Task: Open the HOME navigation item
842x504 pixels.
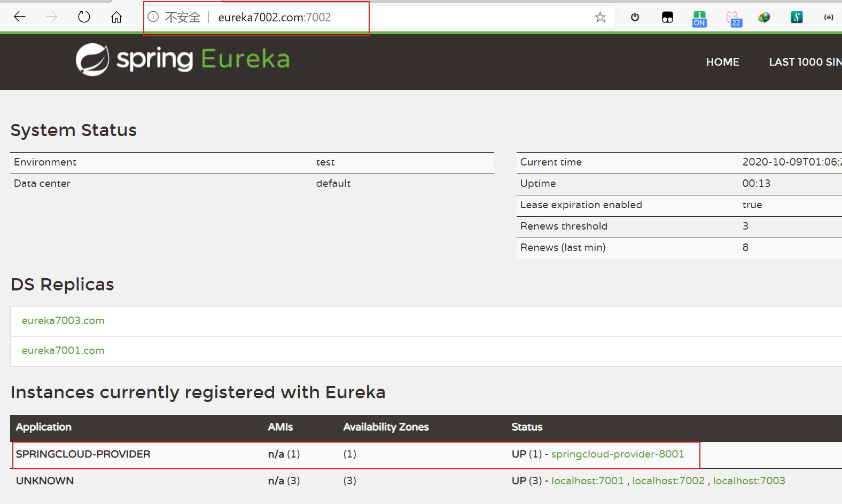Action: (x=722, y=62)
